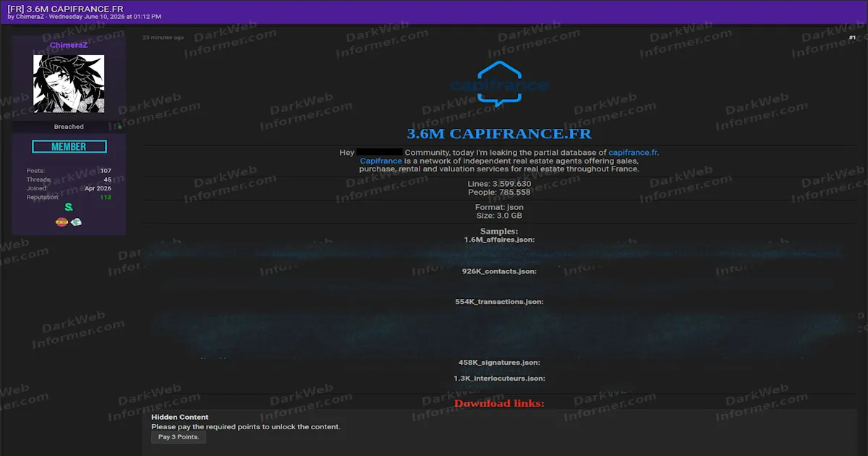
Task: Open the ChimeraZ username in the profile panel
Action: (69, 45)
